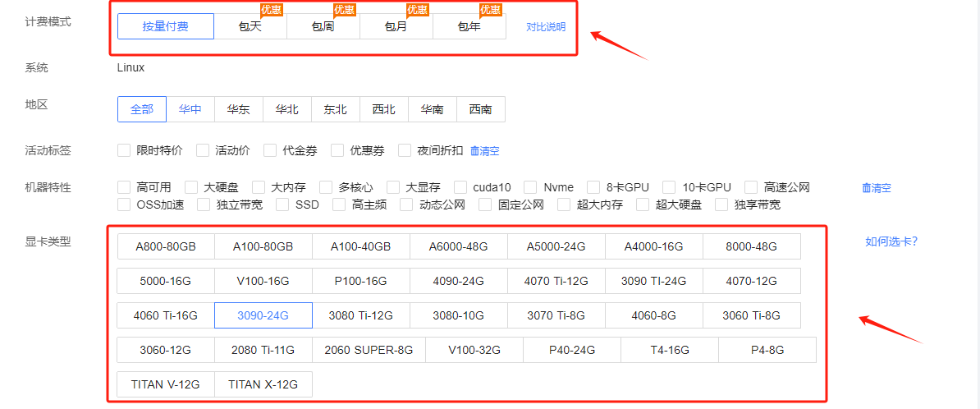
Task: Check the 优惠券 checkbox
Action: click(x=337, y=150)
